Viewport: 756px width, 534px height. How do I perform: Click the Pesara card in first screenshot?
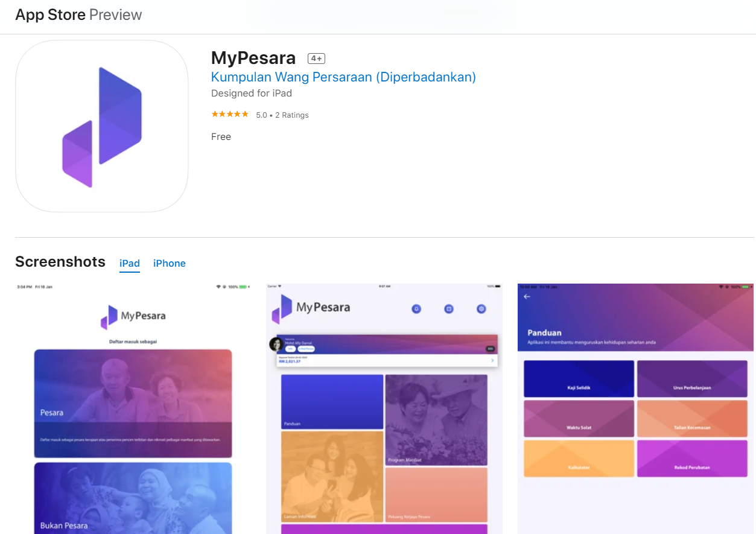tap(133, 403)
